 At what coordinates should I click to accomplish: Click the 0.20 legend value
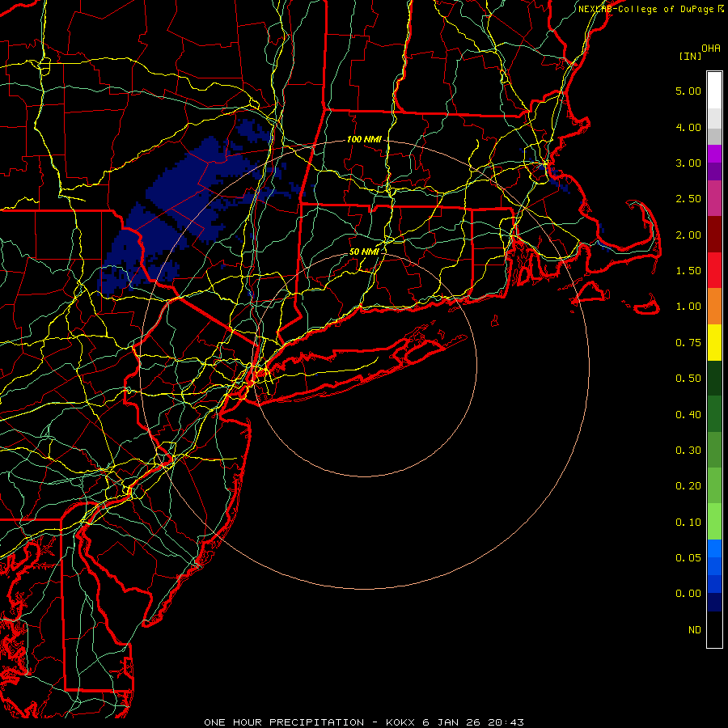pos(688,486)
